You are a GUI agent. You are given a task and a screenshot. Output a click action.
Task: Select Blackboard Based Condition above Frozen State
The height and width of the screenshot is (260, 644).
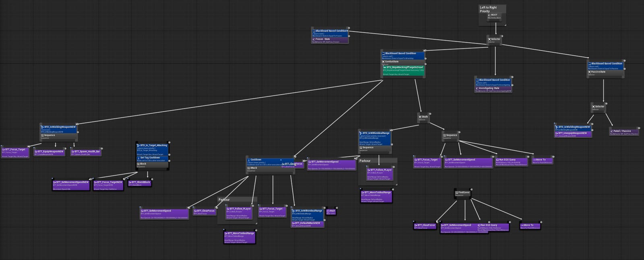coord(330,33)
